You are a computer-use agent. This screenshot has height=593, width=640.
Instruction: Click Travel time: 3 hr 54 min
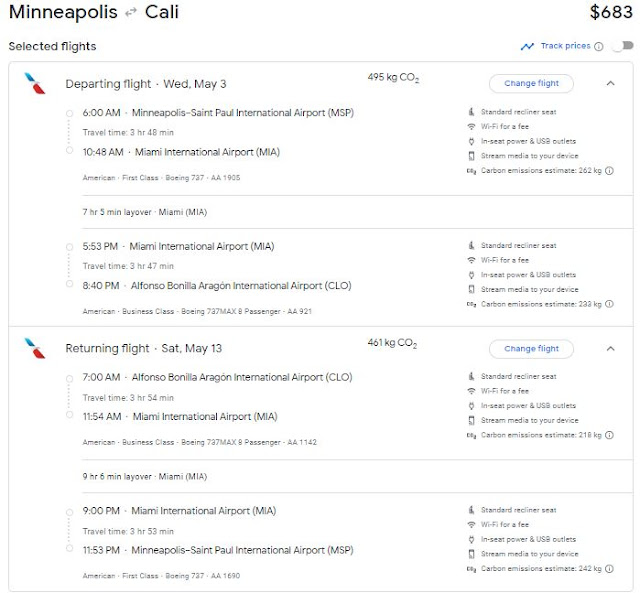point(128,398)
